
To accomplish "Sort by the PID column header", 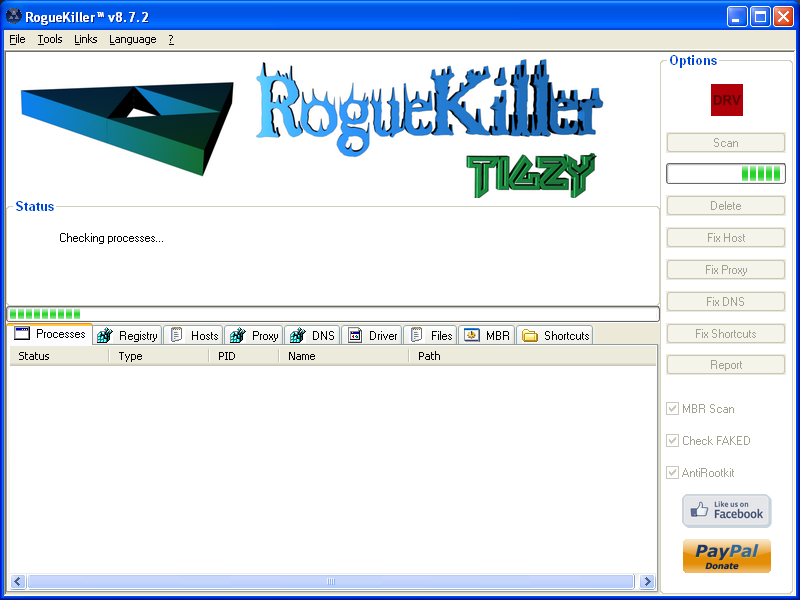I will pyautogui.click(x=244, y=356).
